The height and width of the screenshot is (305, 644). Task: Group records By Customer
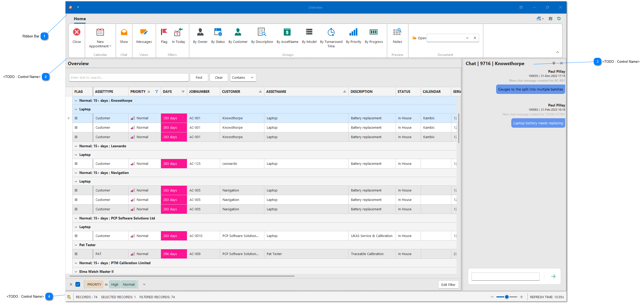click(x=238, y=36)
